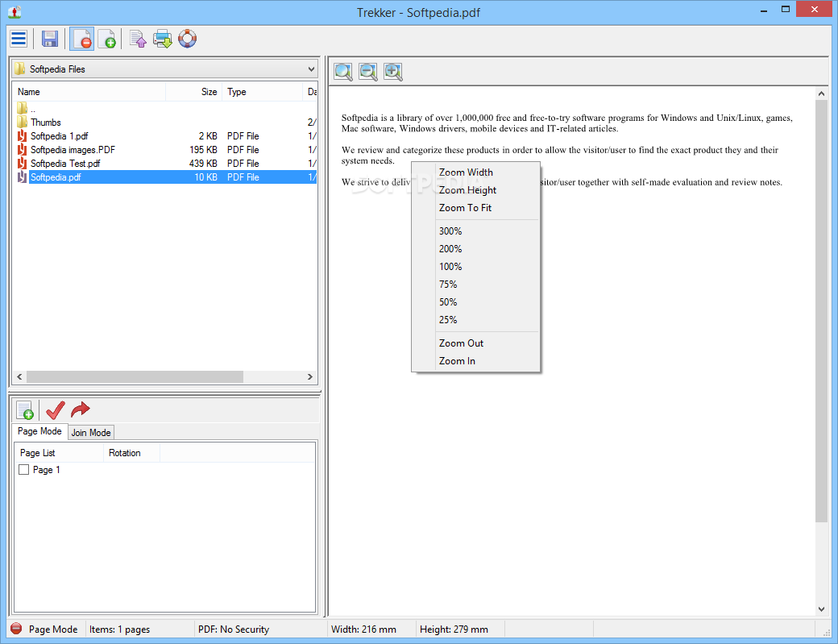Click the preview vertical scrollbar thumb
The image size is (838, 644).
click(821, 312)
